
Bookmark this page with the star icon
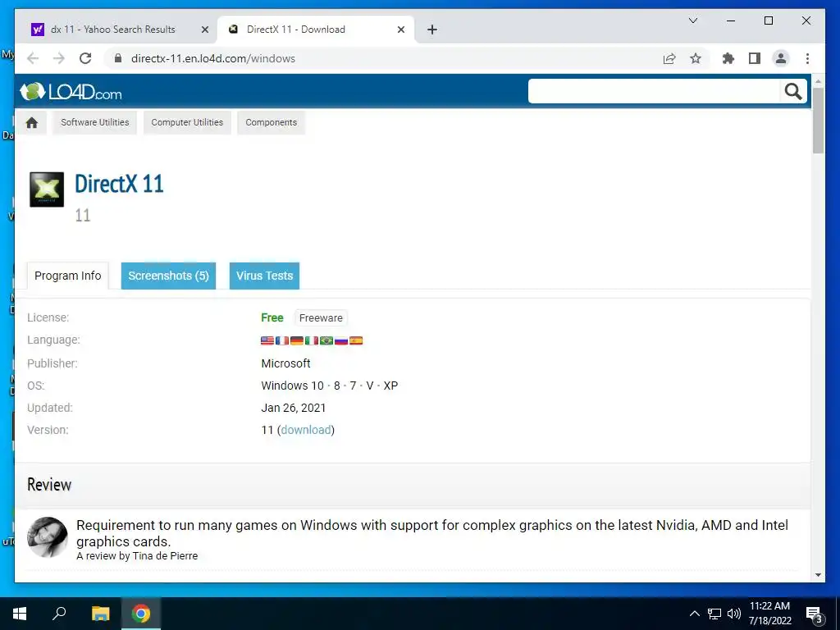(x=696, y=58)
